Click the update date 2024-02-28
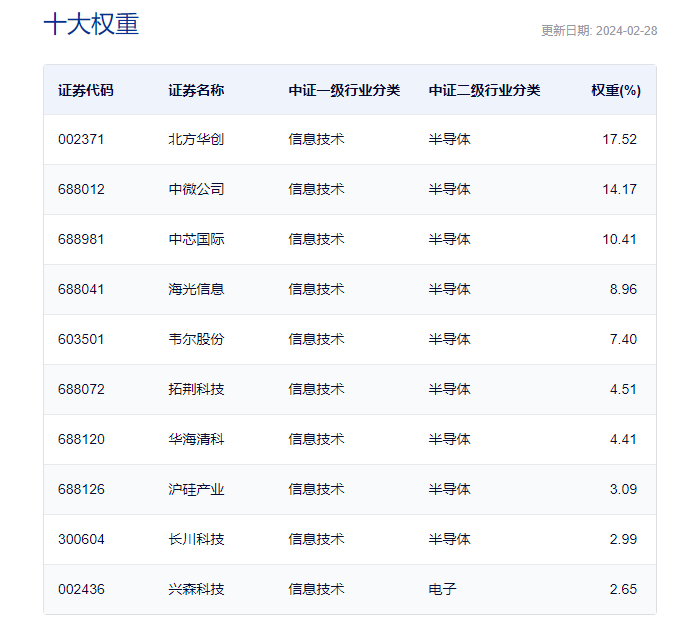This screenshot has height=626, width=685. (x=626, y=31)
